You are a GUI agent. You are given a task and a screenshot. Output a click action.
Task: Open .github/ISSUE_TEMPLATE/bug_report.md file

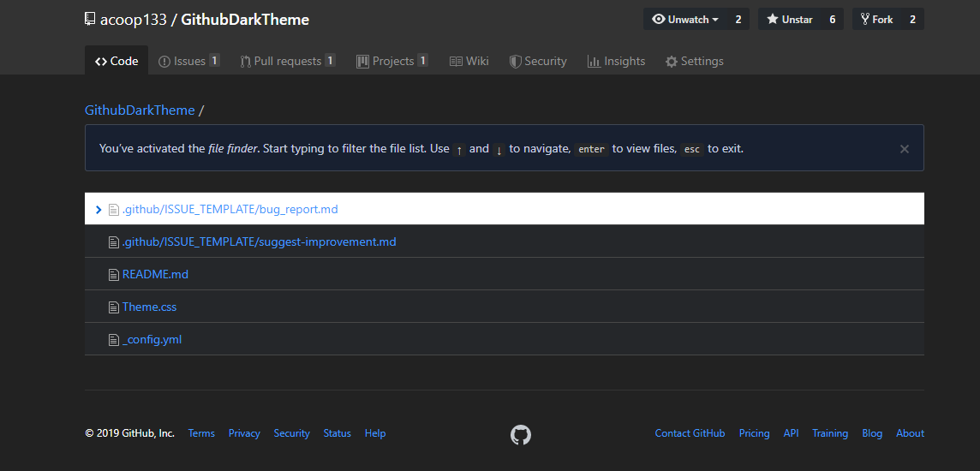point(230,209)
